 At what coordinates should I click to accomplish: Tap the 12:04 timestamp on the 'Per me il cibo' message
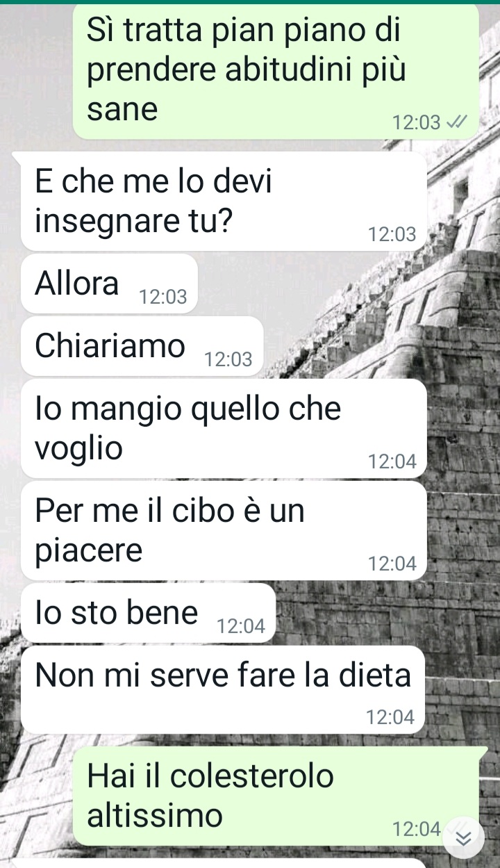coord(392,564)
